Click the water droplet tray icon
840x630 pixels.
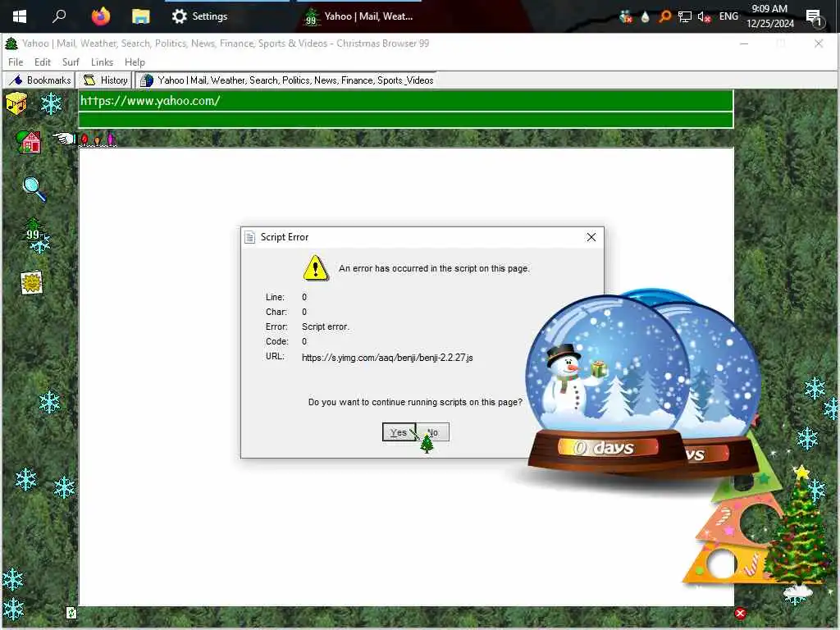click(x=645, y=16)
